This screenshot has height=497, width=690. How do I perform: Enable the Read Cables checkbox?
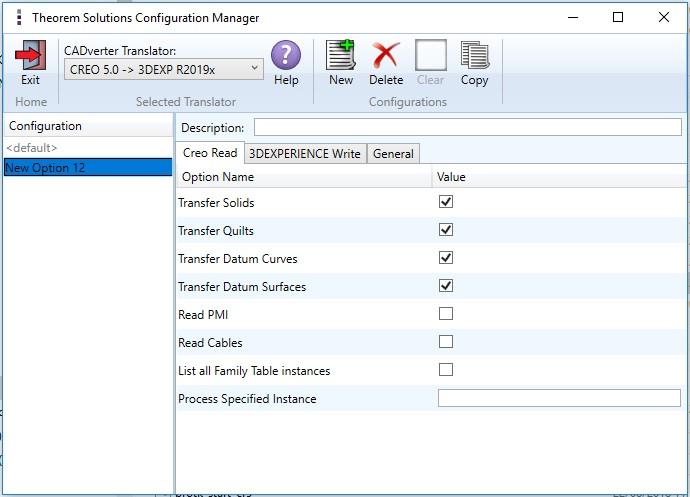tap(446, 342)
